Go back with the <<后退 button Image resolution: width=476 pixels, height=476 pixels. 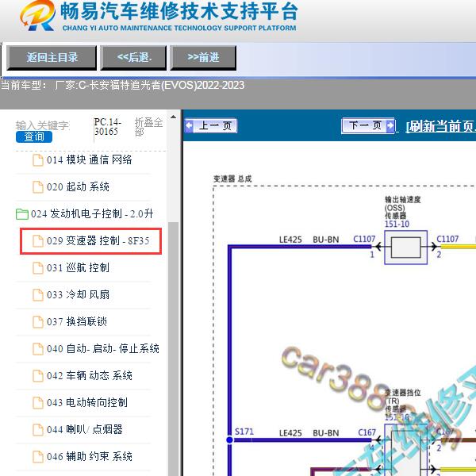coord(133,58)
